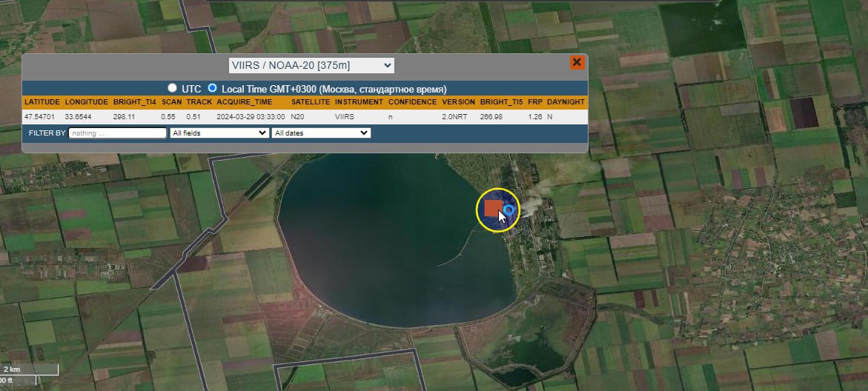Click the FILTER BY label
868x391 pixels.
pyautogui.click(x=47, y=133)
